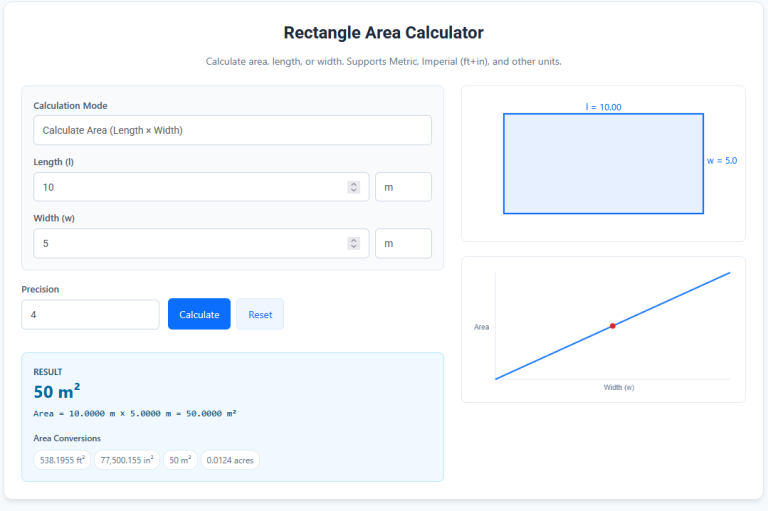Click the blue rectangle diagram
The width and height of the screenshot is (768, 511).
pyautogui.click(x=603, y=164)
